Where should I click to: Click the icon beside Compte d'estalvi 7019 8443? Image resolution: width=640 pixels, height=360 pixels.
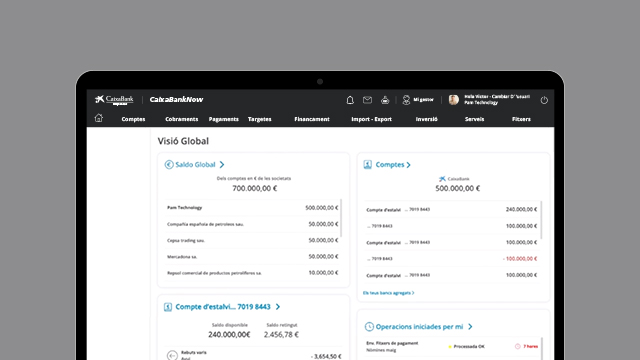(168, 307)
